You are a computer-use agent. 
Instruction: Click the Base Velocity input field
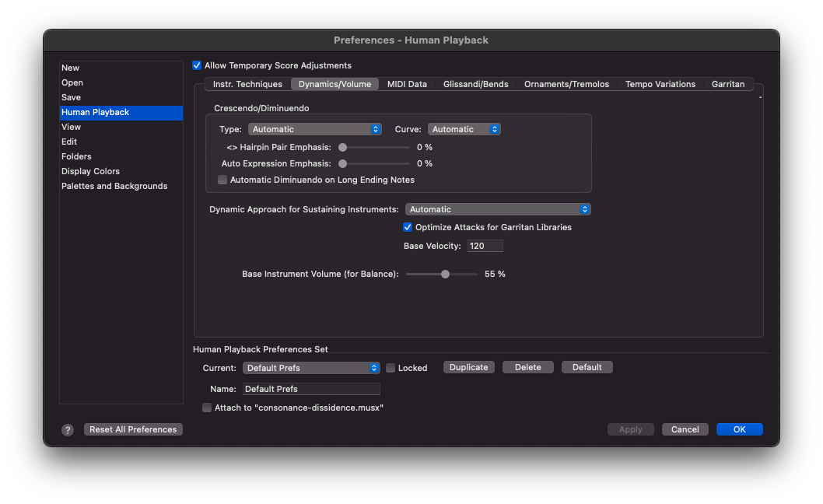(485, 246)
